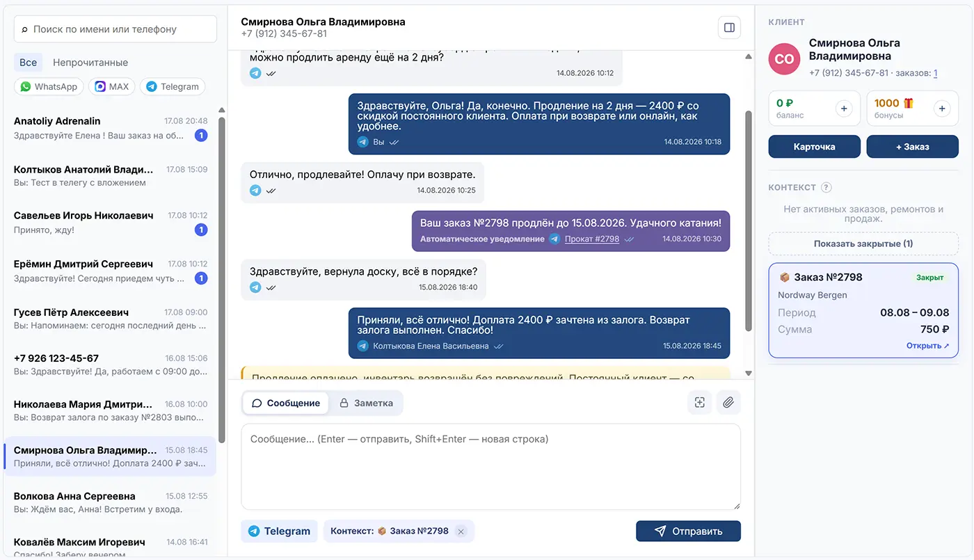Open chat with +7 926 123-45-67
This screenshot has height=560, width=974.
coord(111,365)
